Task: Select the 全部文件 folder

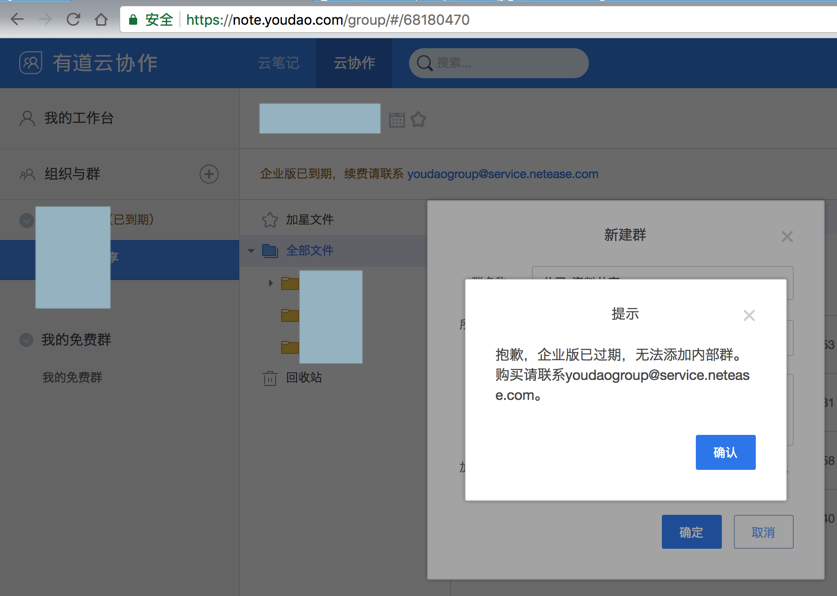Action: pyautogui.click(x=310, y=250)
